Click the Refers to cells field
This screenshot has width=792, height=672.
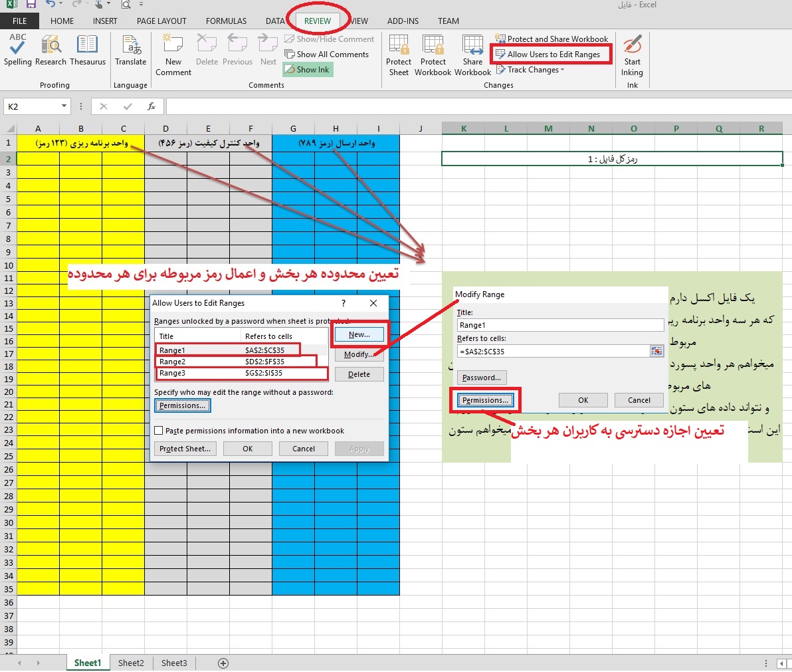[x=553, y=351]
